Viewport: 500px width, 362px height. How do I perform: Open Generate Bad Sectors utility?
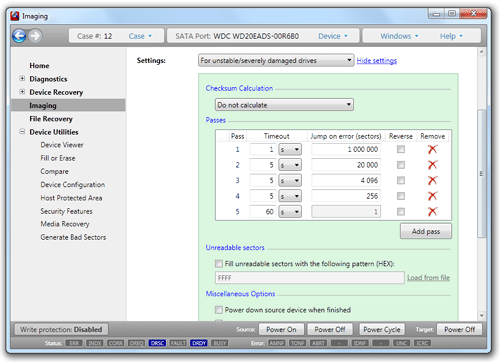point(73,237)
